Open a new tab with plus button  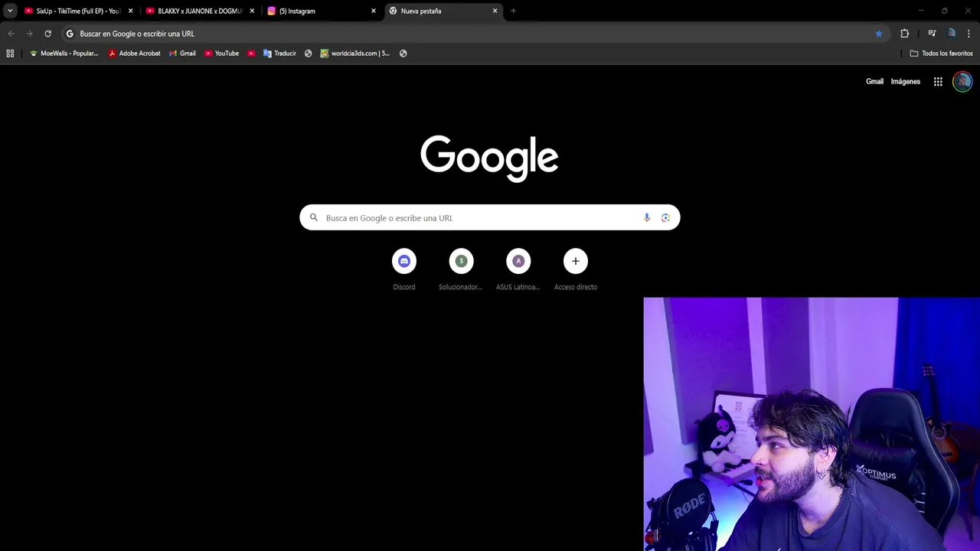(x=513, y=11)
